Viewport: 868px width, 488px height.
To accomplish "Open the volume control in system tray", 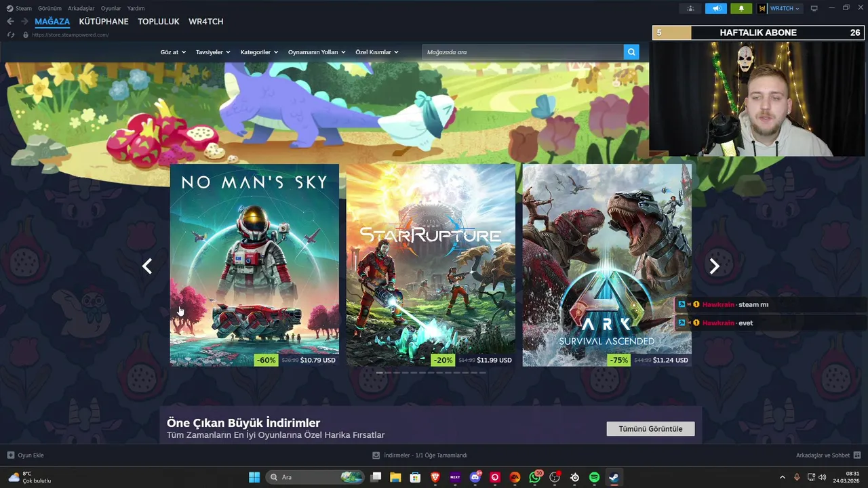I will (823, 477).
